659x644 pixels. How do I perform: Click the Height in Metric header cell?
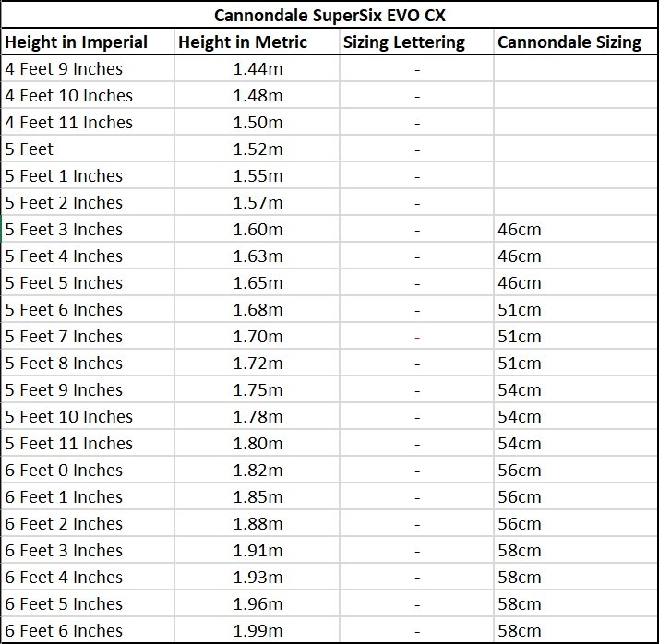coord(257,42)
